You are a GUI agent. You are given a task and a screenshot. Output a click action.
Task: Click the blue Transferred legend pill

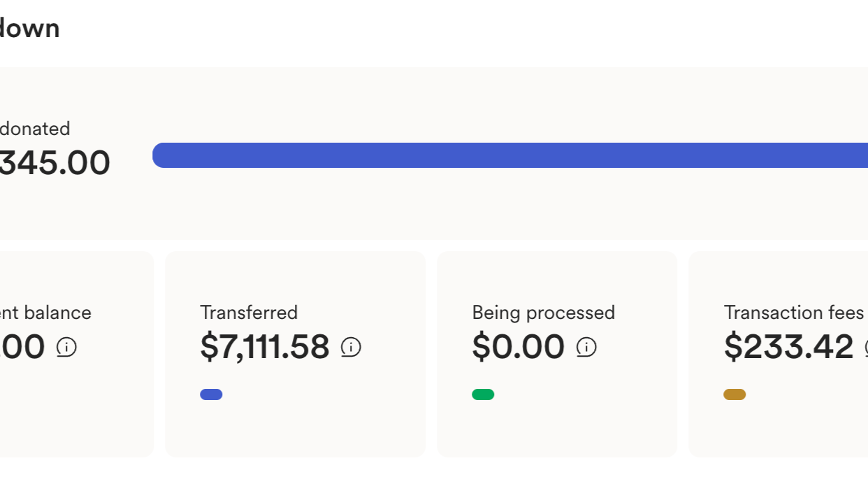[x=211, y=394]
